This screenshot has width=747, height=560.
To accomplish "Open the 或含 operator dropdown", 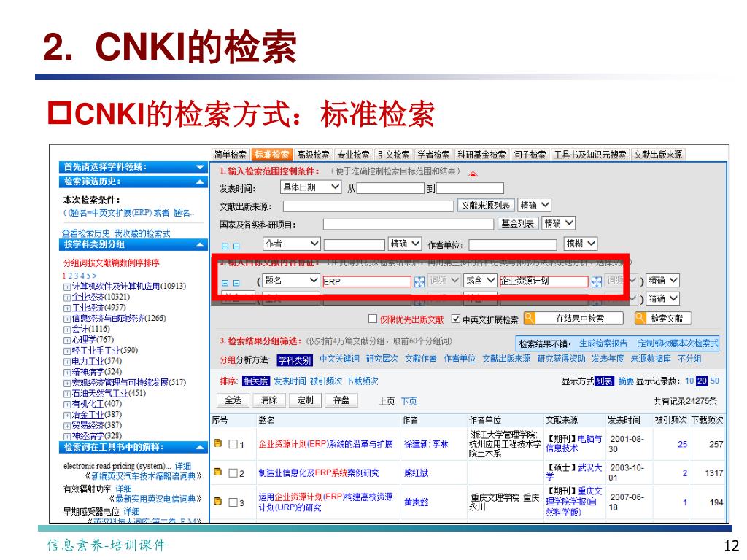I will tap(480, 281).
